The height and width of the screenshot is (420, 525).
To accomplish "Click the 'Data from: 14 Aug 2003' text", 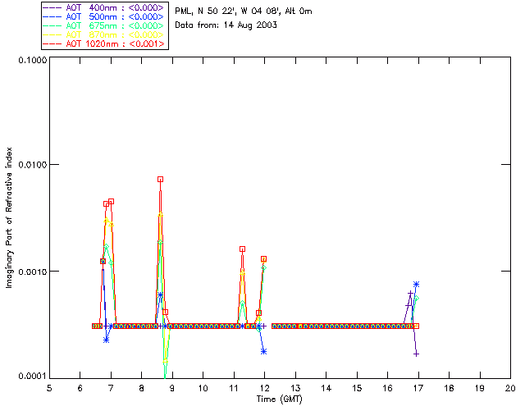I will [226, 25].
